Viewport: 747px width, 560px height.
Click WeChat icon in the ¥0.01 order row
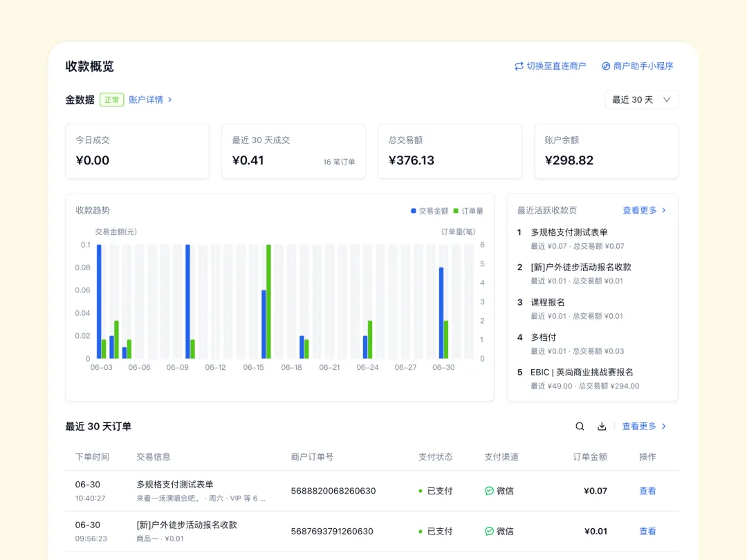[x=489, y=532]
